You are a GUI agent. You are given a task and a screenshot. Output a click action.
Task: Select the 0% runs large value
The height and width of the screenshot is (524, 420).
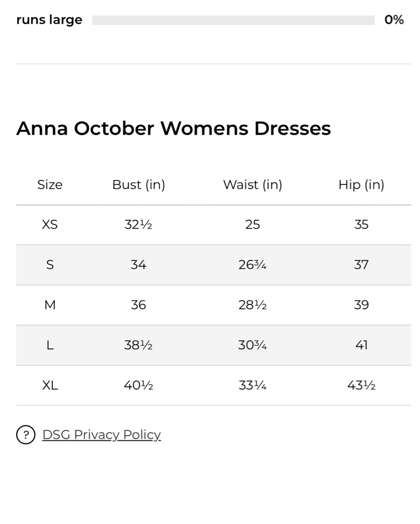(394, 20)
